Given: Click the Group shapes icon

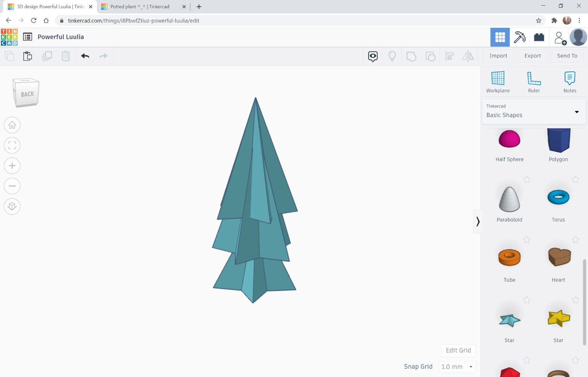Looking at the screenshot, I should coord(411,56).
